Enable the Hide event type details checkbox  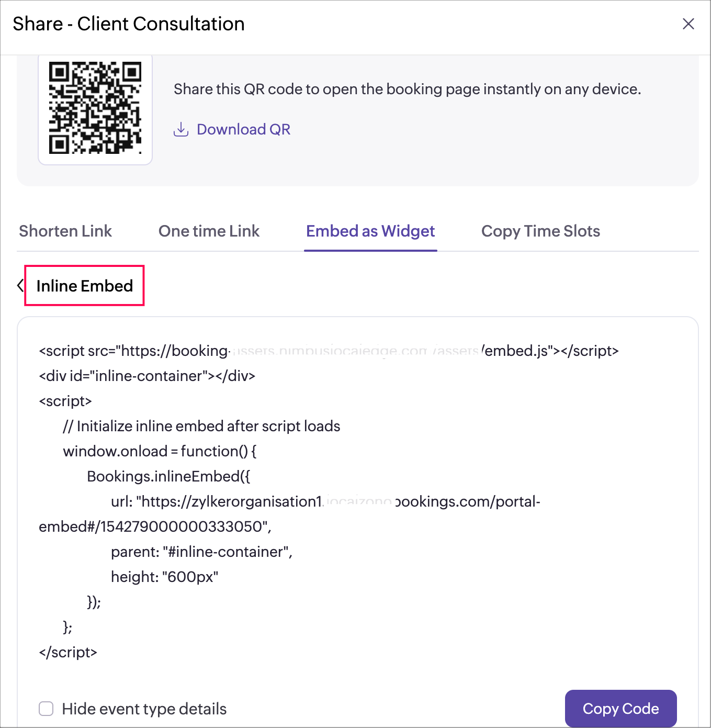[x=47, y=709]
